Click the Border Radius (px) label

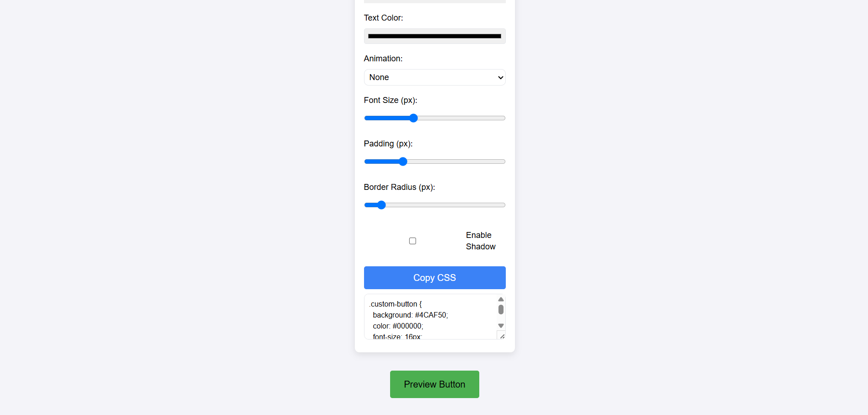399,187
